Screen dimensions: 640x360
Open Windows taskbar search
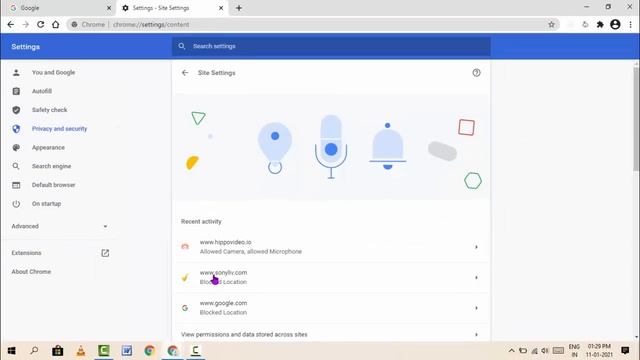coord(34,351)
